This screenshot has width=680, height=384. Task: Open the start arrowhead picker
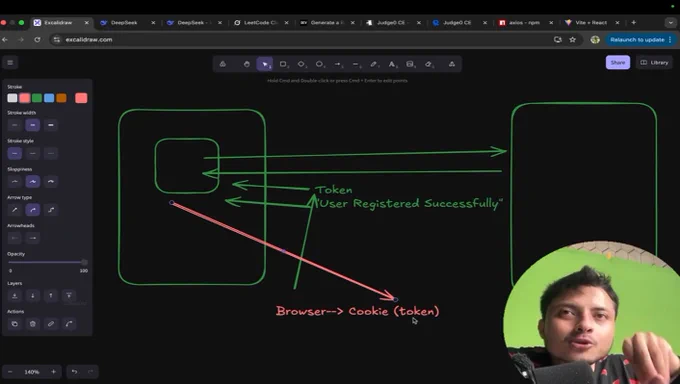(x=15, y=238)
